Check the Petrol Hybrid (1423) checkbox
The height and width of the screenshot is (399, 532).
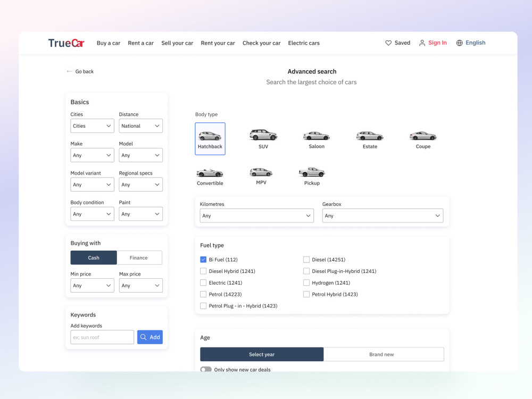point(306,294)
